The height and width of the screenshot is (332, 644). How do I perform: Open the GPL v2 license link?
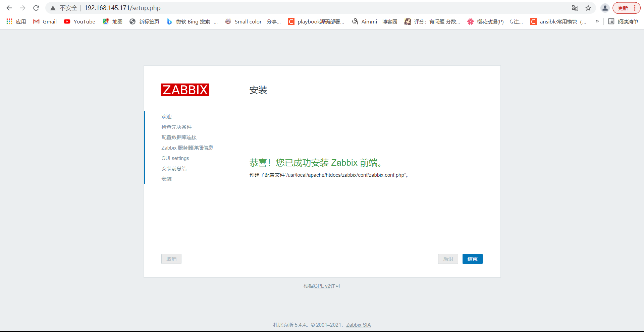coord(322,286)
